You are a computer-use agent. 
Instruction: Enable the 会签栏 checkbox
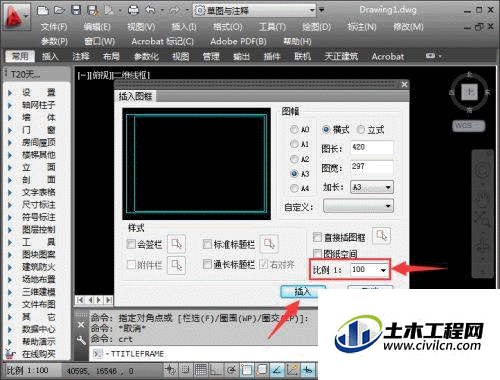tap(131, 244)
